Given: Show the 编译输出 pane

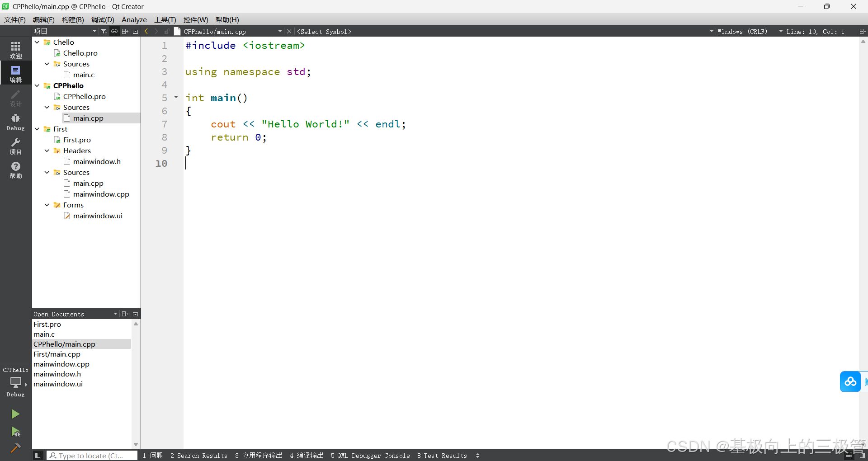Looking at the screenshot, I should (x=307, y=455).
